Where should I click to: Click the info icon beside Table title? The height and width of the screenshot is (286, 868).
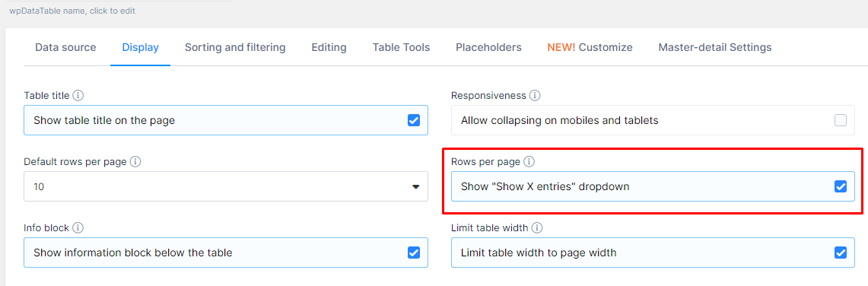[78, 96]
